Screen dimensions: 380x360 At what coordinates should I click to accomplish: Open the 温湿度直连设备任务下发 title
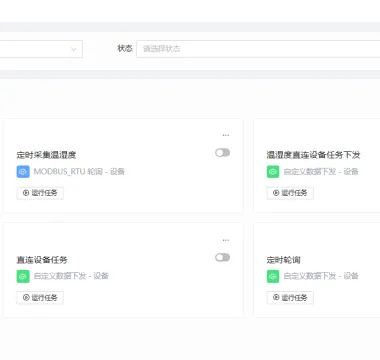313,155
